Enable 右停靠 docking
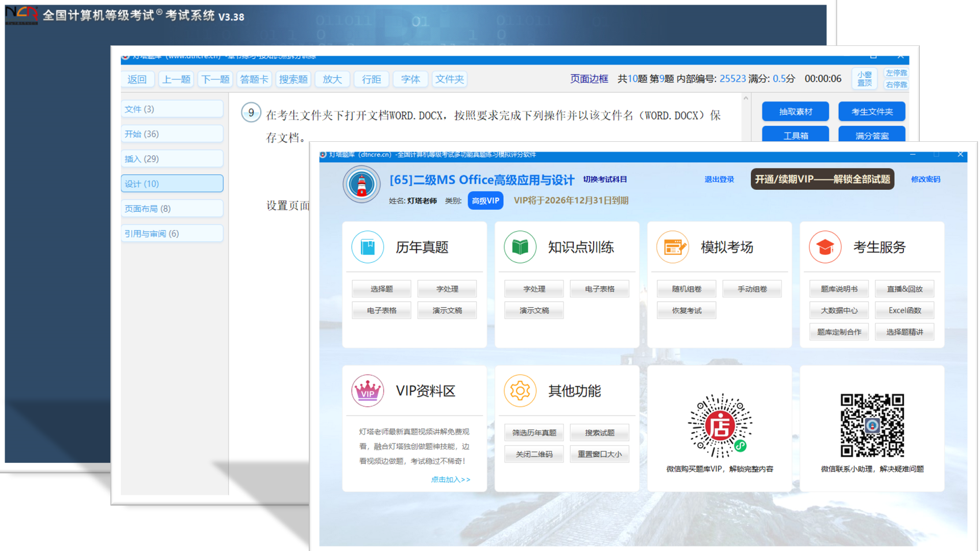The width and height of the screenshot is (980, 551). pos(896,84)
